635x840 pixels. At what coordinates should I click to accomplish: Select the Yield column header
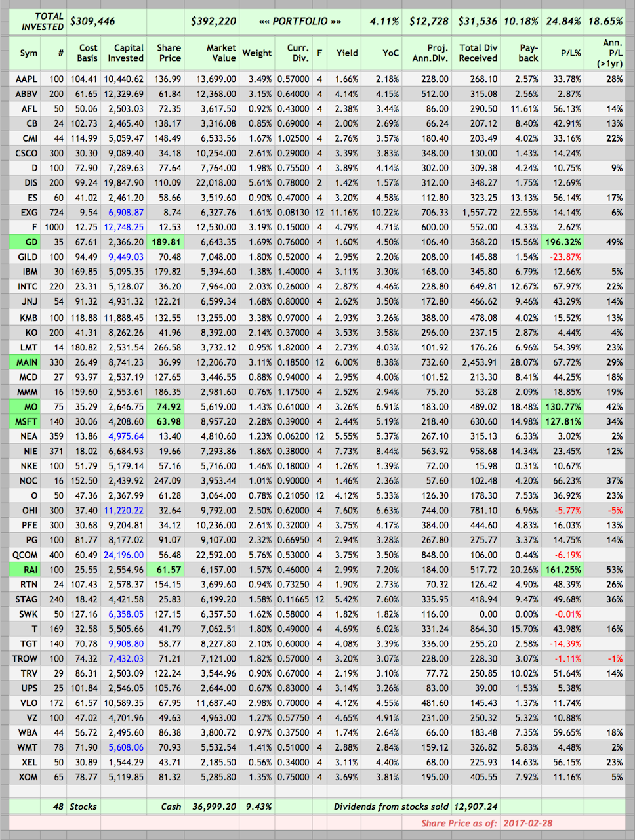point(347,52)
